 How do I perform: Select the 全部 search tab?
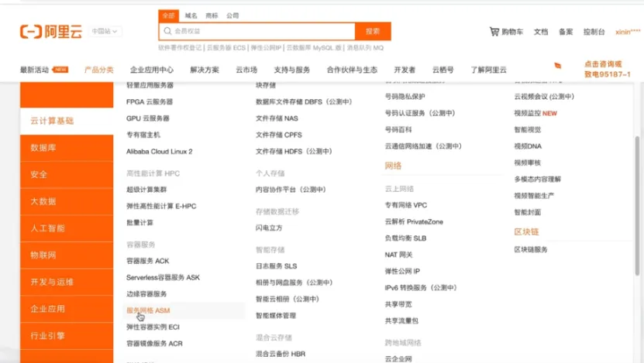(168, 15)
